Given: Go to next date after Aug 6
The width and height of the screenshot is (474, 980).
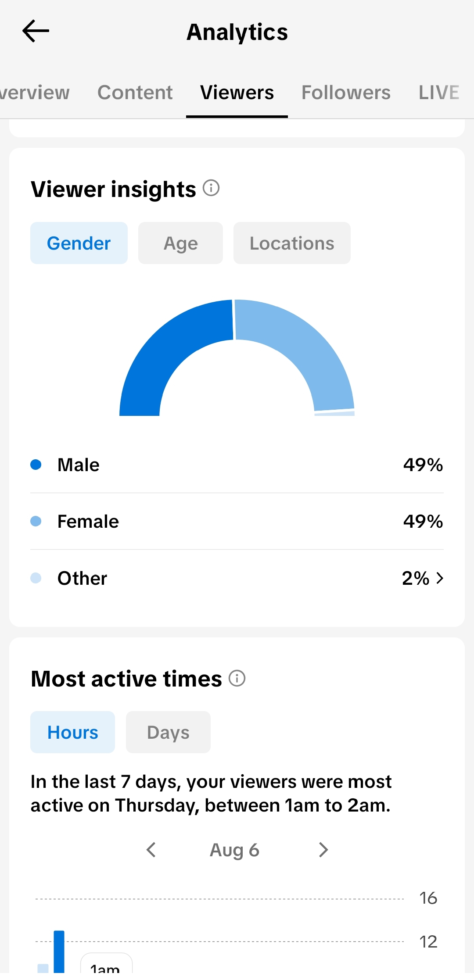Looking at the screenshot, I should (323, 850).
